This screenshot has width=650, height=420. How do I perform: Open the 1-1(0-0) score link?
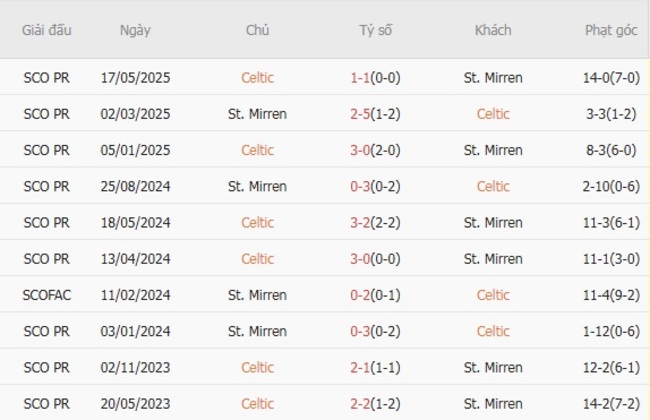(x=376, y=77)
